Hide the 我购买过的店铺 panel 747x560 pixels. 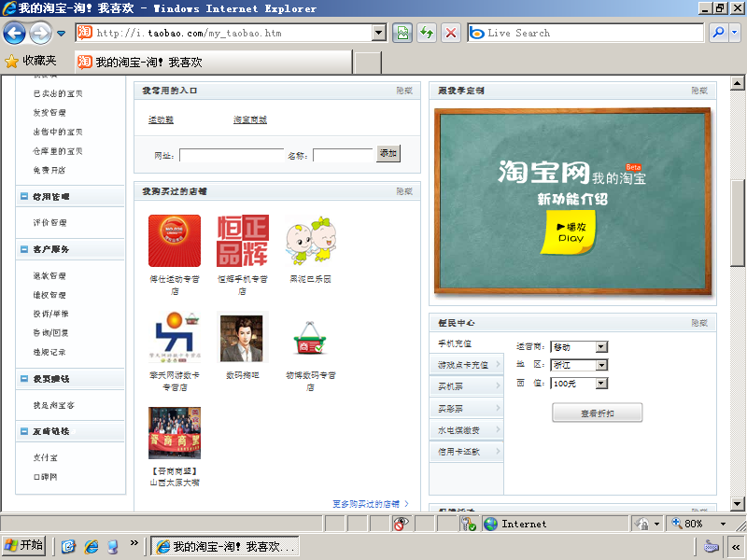(x=404, y=191)
